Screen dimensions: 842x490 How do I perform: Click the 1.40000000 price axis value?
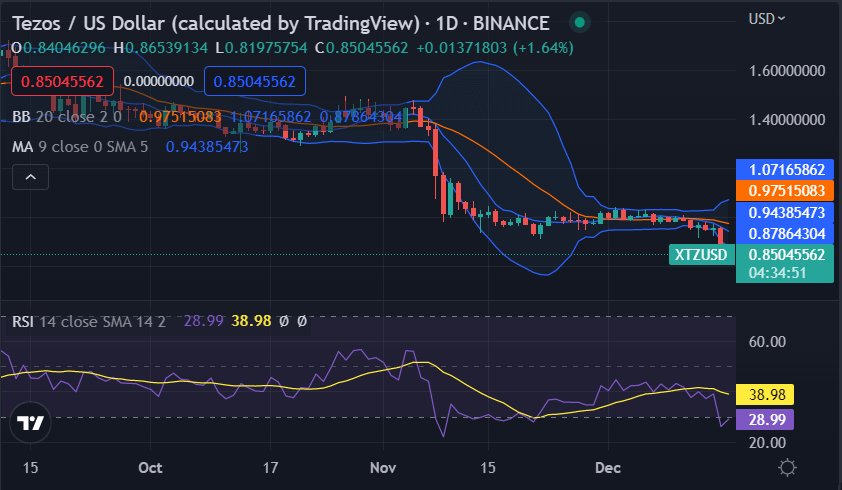point(787,119)
